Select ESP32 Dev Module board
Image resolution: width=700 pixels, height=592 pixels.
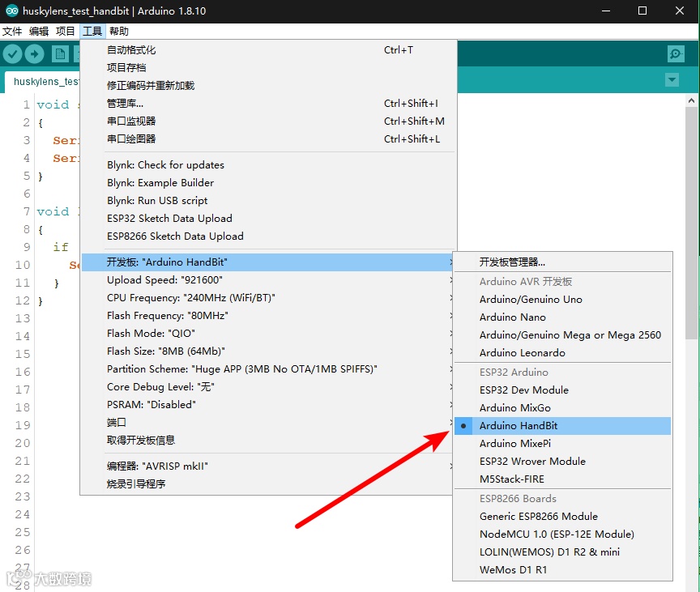562,390
